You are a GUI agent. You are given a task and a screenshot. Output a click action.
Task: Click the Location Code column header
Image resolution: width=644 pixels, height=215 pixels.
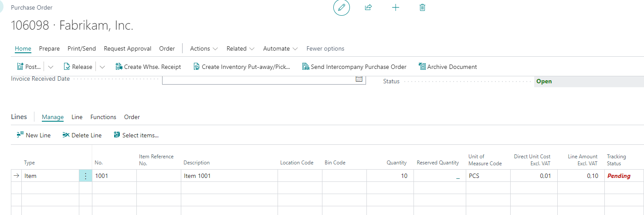[x=297, y=163]
